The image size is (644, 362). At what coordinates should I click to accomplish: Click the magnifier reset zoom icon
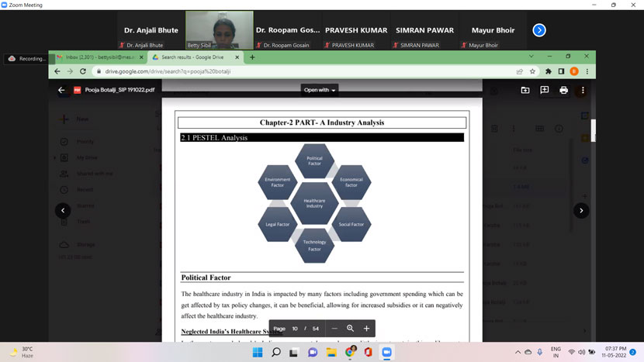tap(350, 329)
